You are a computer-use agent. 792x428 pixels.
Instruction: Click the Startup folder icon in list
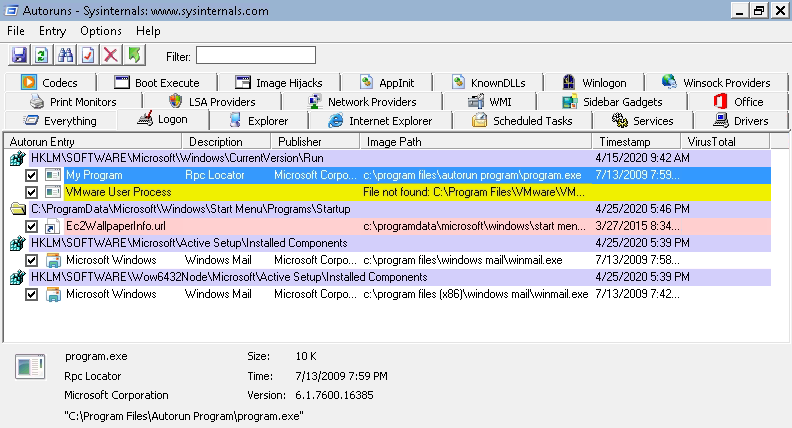point(17,209)
